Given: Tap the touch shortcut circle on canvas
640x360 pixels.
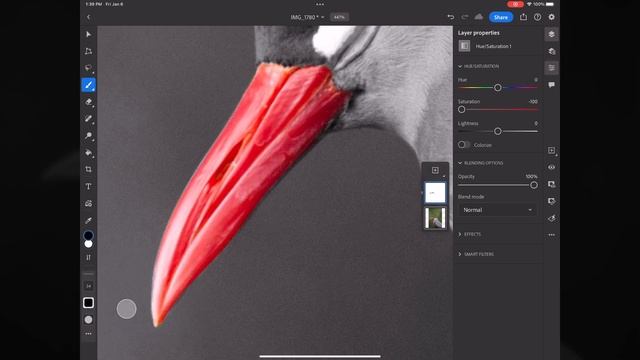Looking at the screenshot, I should [127, 309].
